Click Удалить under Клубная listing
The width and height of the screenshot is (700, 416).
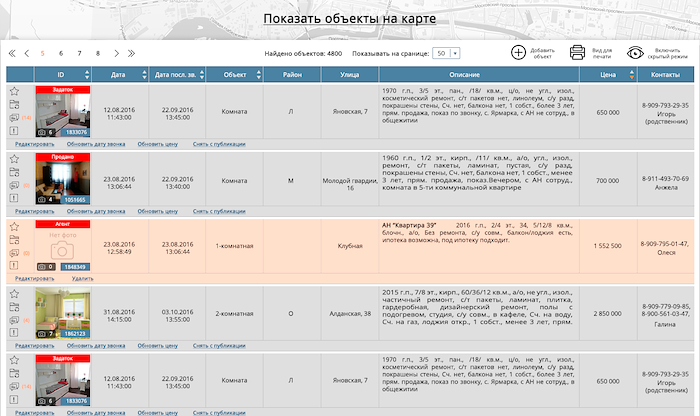click(x=83, y=279)
